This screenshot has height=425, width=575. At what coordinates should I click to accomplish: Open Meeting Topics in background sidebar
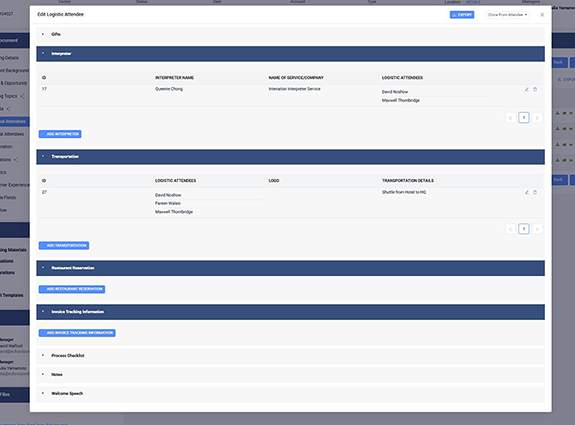pos(9,96)
